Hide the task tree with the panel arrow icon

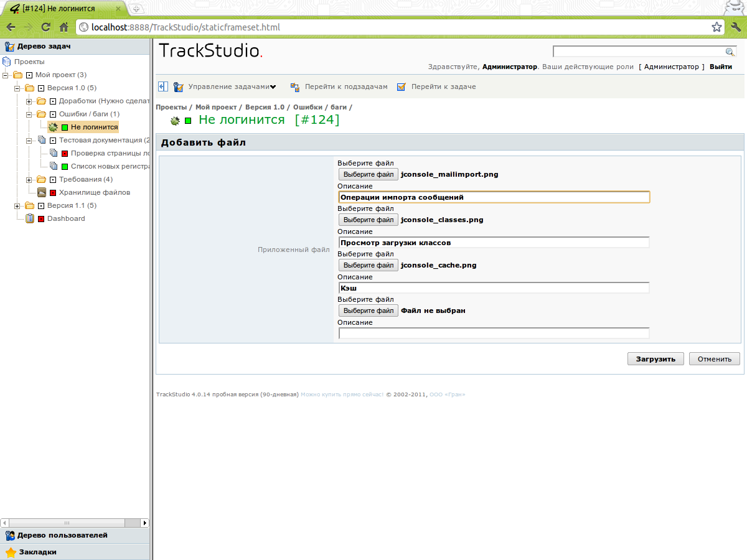163,86
